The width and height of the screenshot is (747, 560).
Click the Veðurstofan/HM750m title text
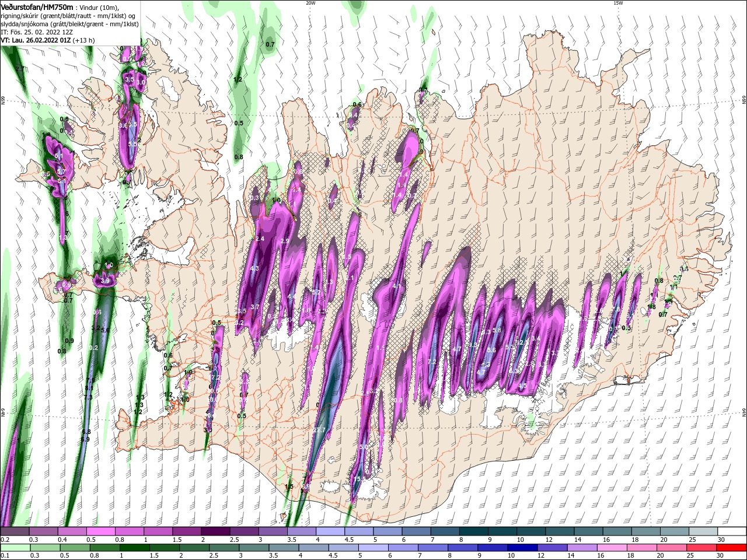point(37,6)
